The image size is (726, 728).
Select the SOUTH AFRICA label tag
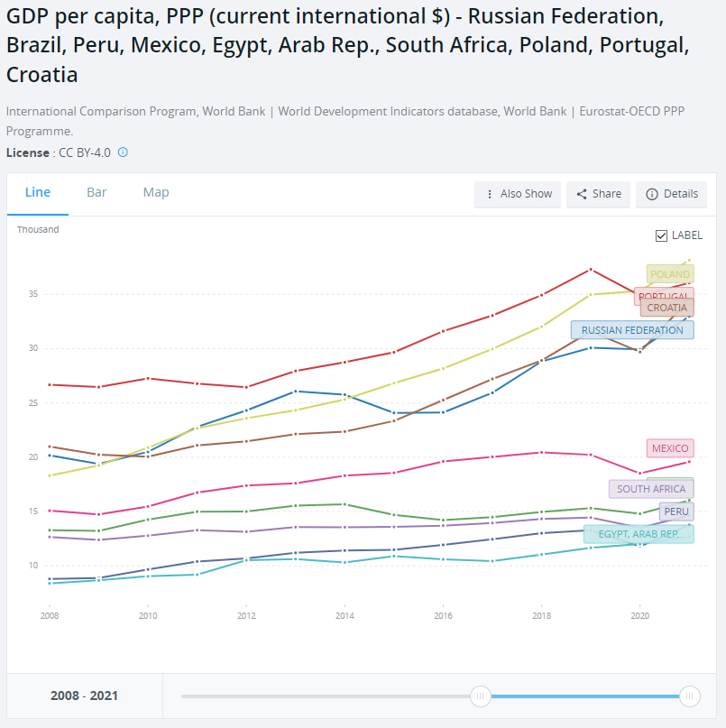pos(651,489)
